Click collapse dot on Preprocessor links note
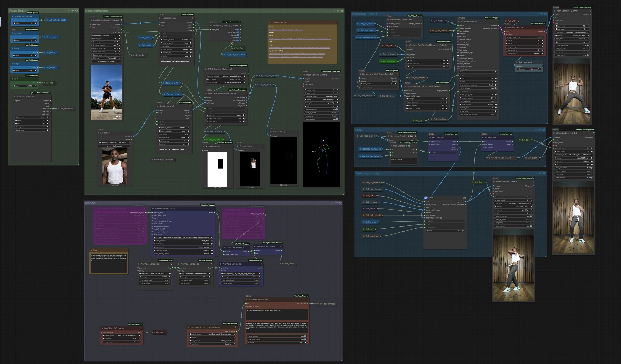 270,22
